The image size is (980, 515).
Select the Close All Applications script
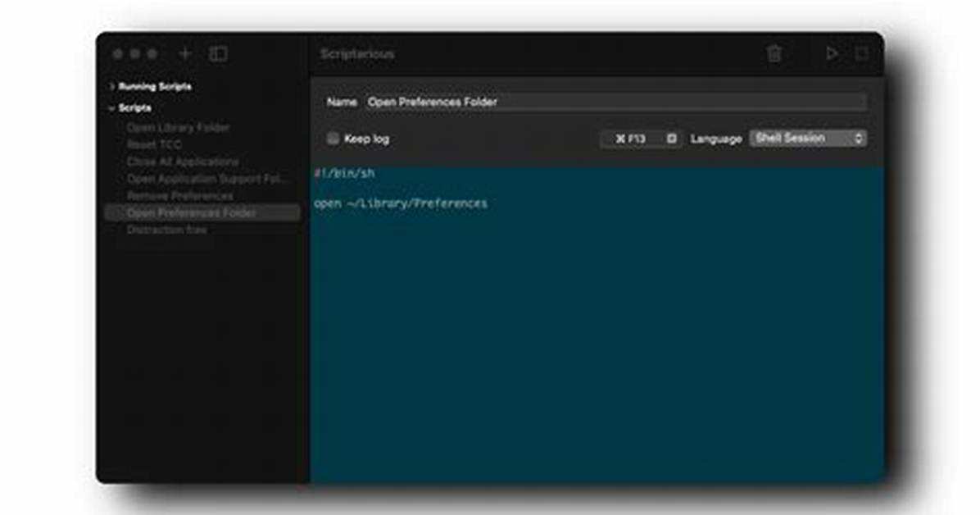coord(183,162)
